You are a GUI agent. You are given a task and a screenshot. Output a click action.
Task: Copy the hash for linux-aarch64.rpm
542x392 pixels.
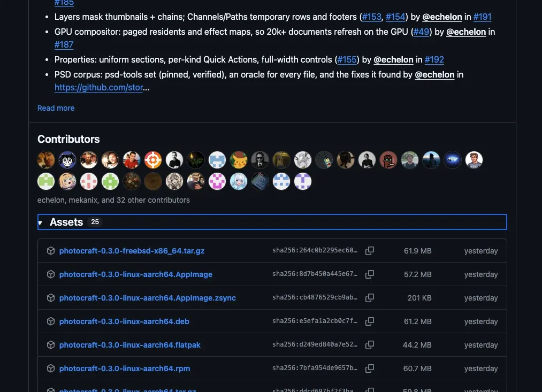click(x=370, y=368)
